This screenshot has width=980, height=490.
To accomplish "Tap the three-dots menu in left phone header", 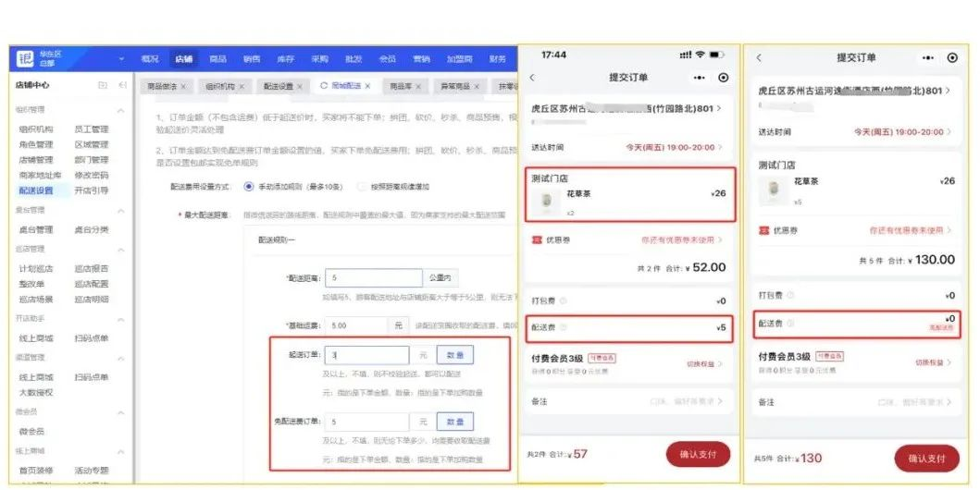I will point(699,79).
